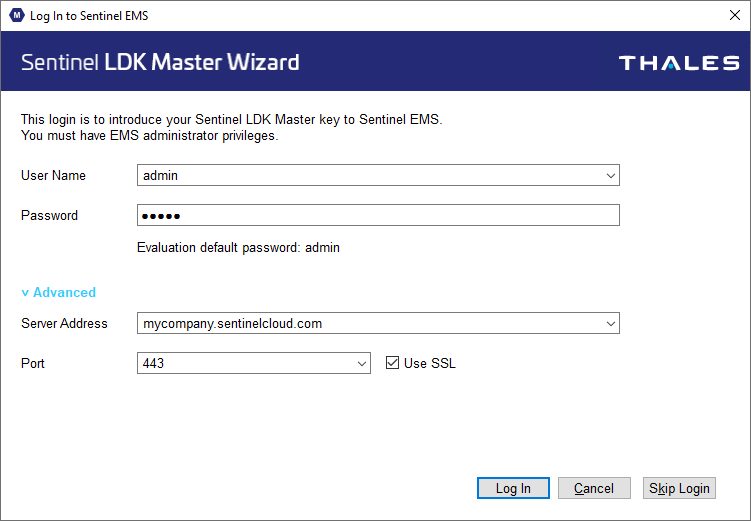This screenshot has width=751, height=521.
Task: Click the Skip Login button
Action: (679, 488)
